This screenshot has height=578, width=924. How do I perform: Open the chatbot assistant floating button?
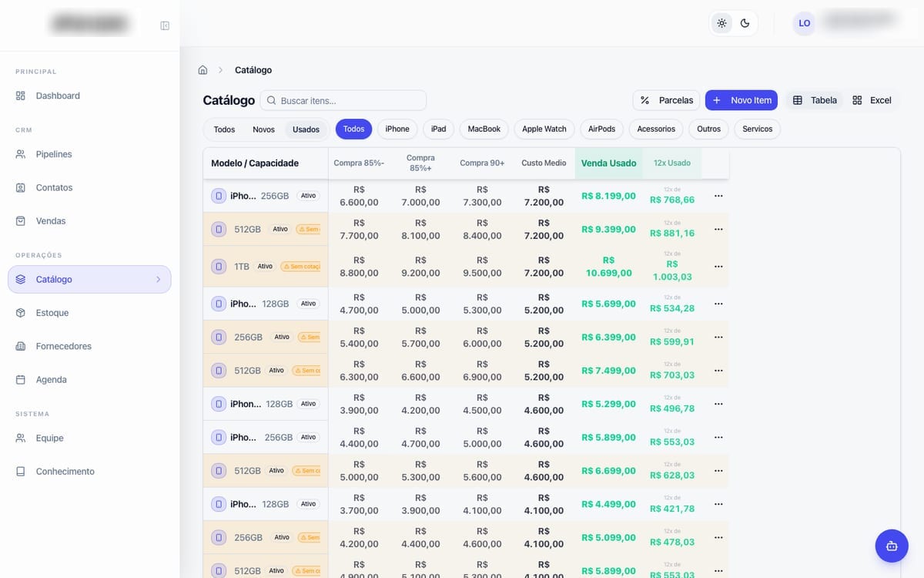(892, 546)
